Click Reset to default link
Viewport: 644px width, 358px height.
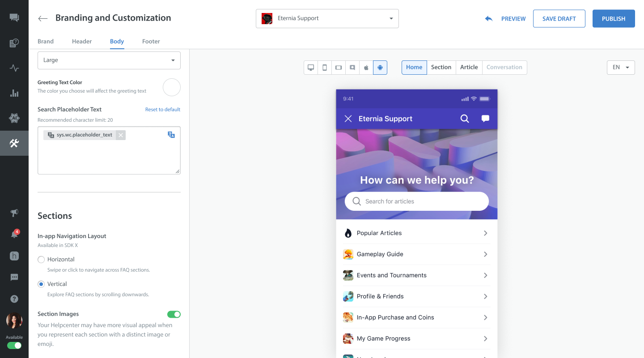[163, 110]
